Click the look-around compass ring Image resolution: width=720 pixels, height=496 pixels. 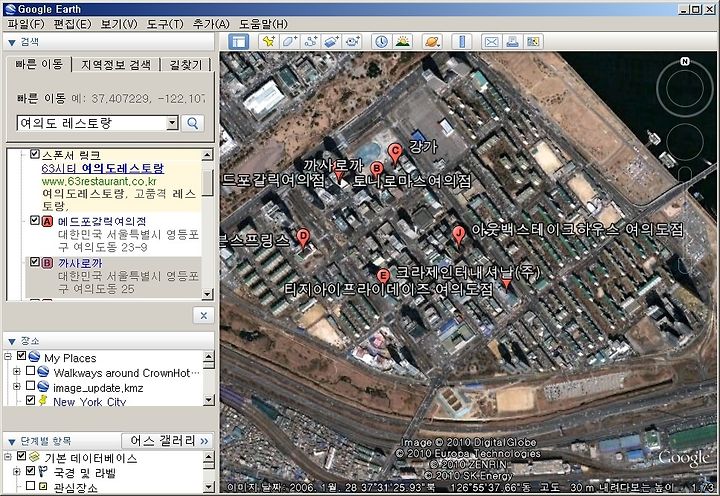click(x=685, y=88)
